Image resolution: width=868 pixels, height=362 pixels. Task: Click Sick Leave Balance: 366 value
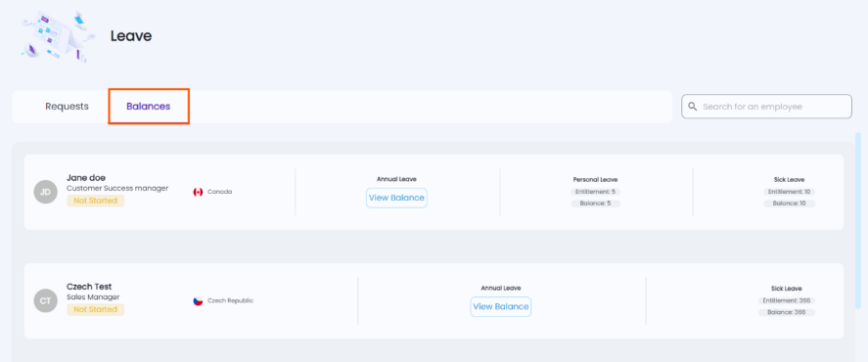tap(787, 312)
